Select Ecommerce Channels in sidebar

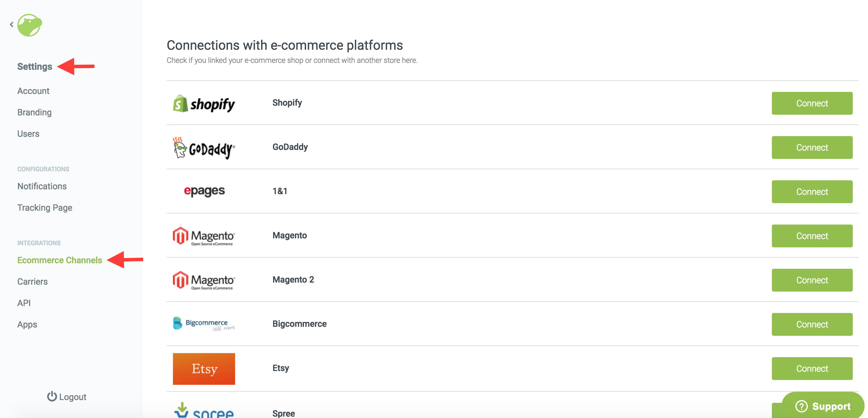[59, 260]
